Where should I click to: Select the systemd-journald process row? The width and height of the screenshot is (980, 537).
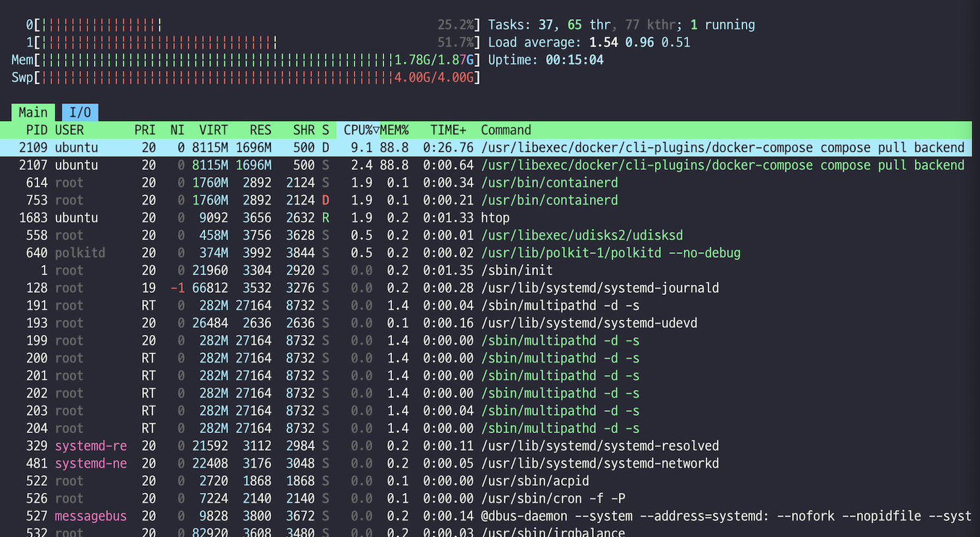(x=486, y=288)
